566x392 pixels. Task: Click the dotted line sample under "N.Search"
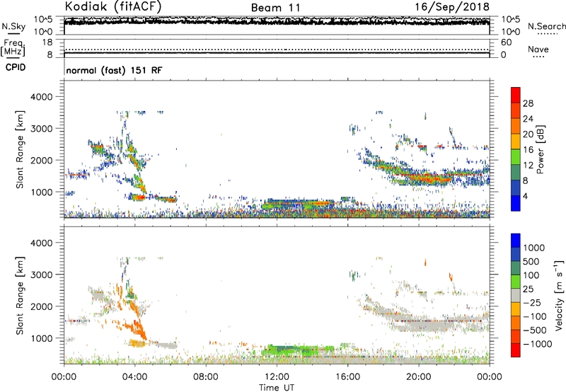(x=547, y=34)
